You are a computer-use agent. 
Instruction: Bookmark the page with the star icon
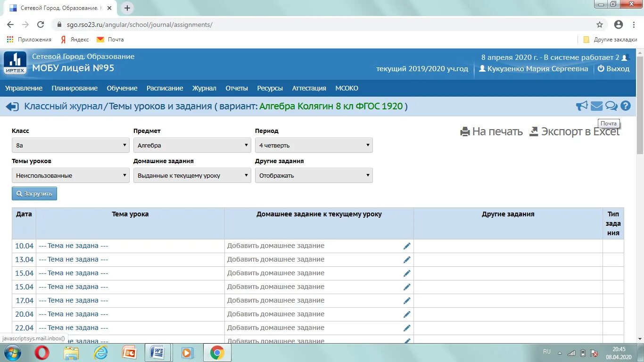coord(600,25)
